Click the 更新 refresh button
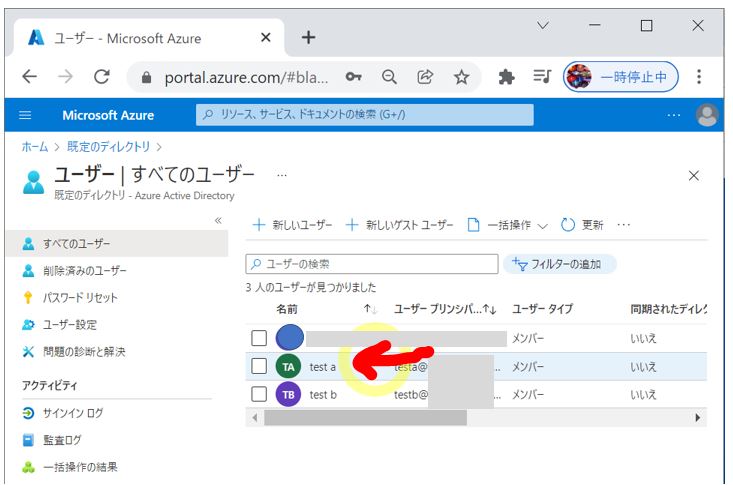The image size is (733, 485). point(582,225)
